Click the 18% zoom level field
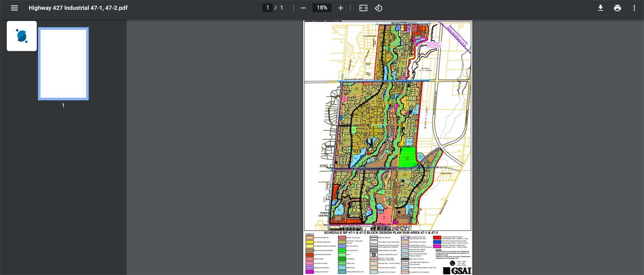This screenshot has width=644, height=275. point(322,8)
